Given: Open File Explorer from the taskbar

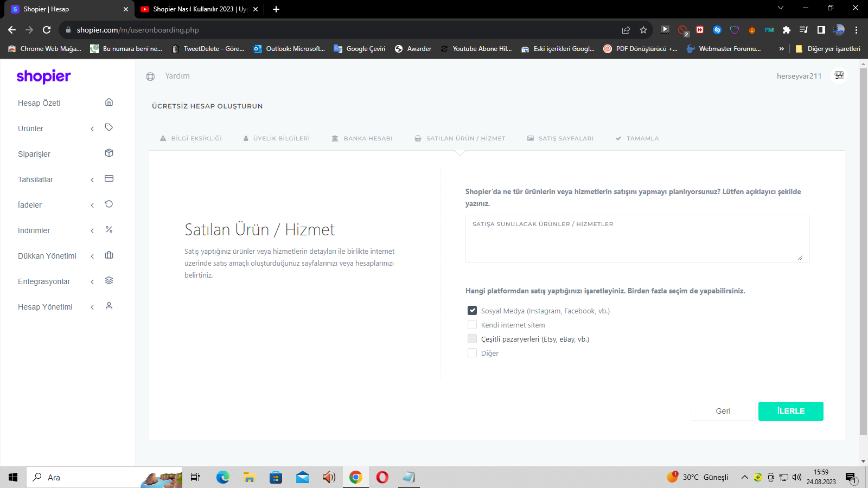Looking at the screenshot, I should (x=250, y=477).
